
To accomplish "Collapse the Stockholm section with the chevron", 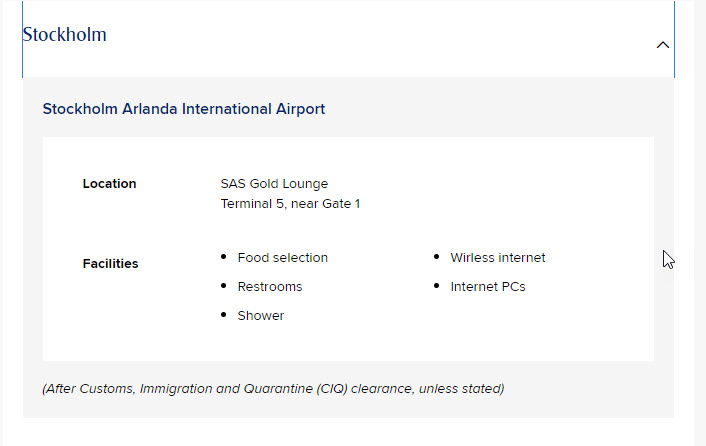I will [x=662, y=45].
